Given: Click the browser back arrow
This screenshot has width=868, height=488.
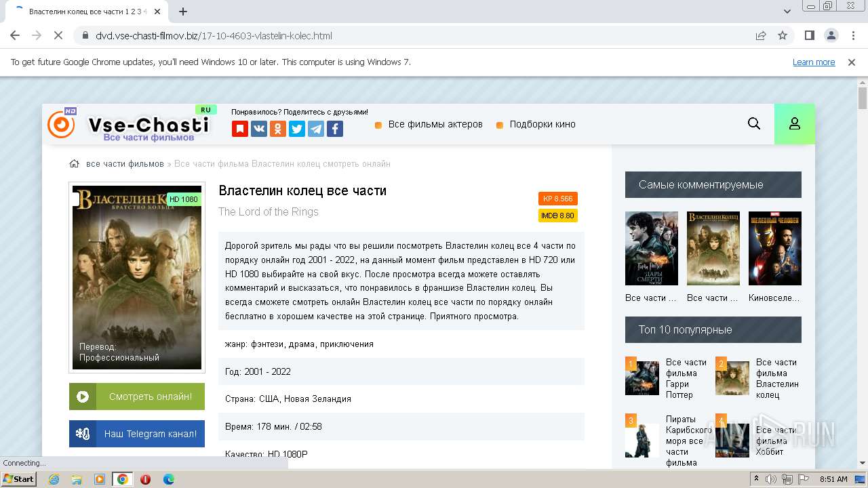Looking at the screenshot, I should pos(15,35).
